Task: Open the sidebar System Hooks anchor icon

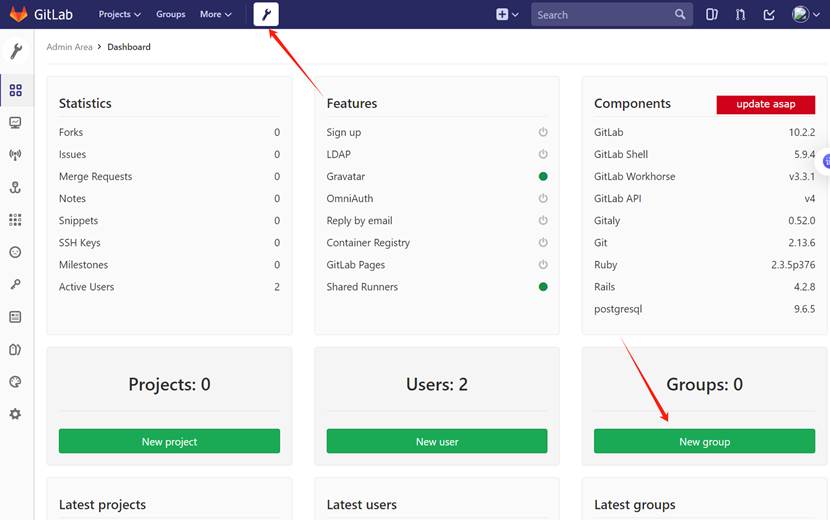Action: [x=15, y=187]
